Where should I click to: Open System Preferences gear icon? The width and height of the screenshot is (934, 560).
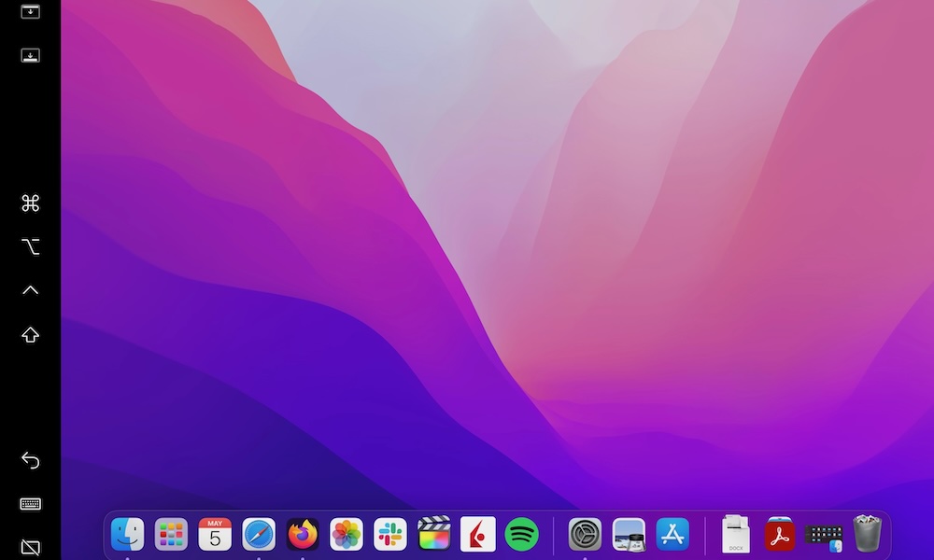(586, 535)
